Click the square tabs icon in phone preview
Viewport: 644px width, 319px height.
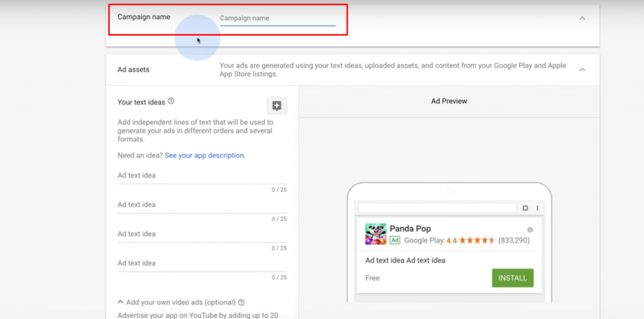[x=525, y=208]
